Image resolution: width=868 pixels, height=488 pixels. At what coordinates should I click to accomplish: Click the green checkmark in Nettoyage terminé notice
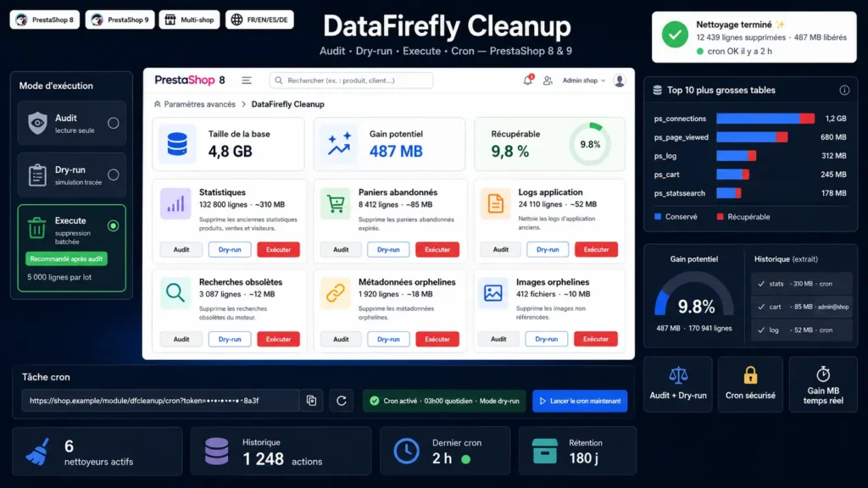tap(675, 35)
